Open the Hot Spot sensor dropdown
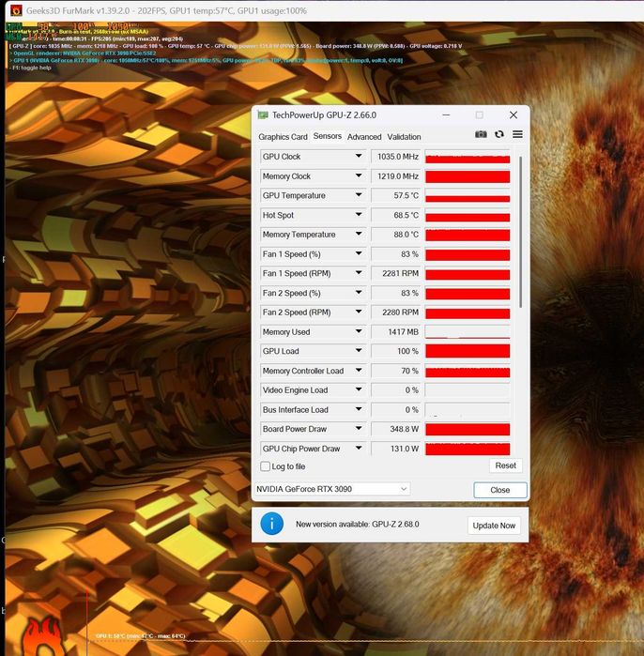 click(x=359, y=215)
